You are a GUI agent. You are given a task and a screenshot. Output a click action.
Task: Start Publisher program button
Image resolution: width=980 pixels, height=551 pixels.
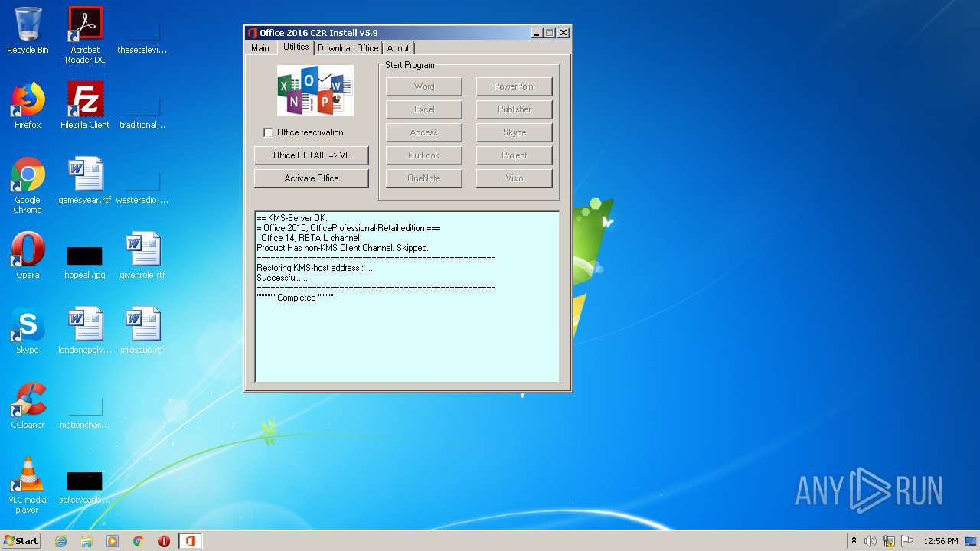pos(514,109)
